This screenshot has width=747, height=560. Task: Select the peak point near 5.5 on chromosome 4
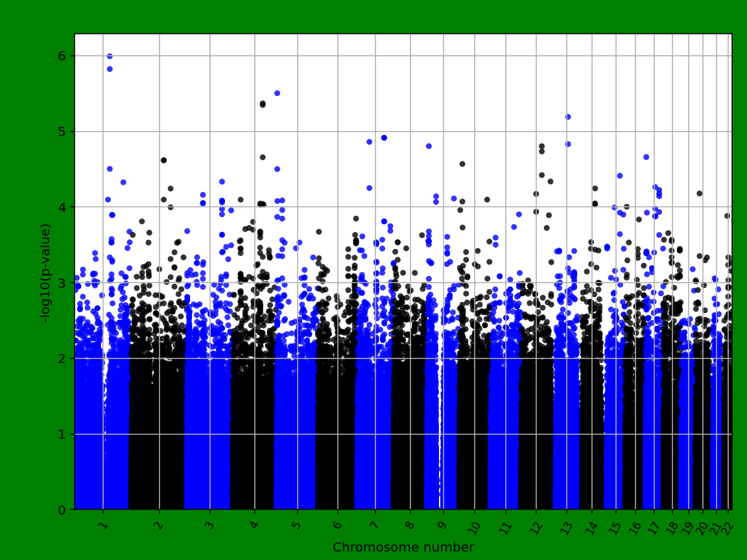[x=278, y=93]
